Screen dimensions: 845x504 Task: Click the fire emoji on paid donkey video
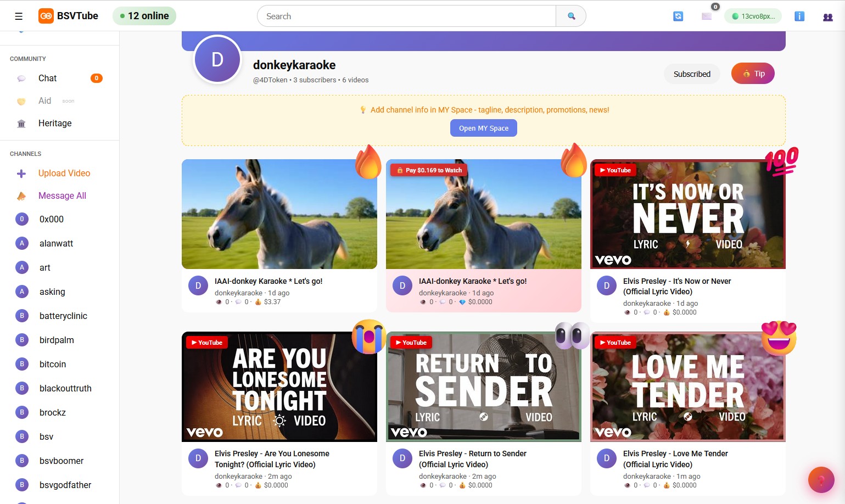click(x=573, y=160)
